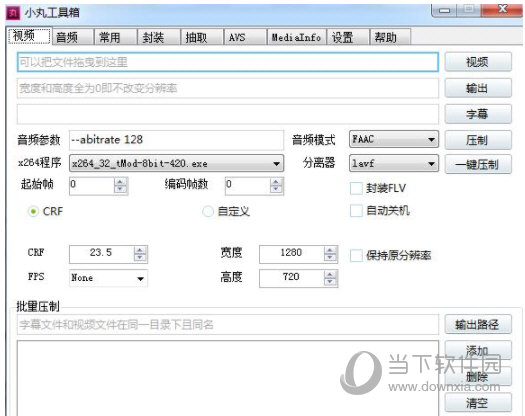This screenshot has height=416, width=525.
Task: Decrease the CRF value
Action: [x=140, y=258]
